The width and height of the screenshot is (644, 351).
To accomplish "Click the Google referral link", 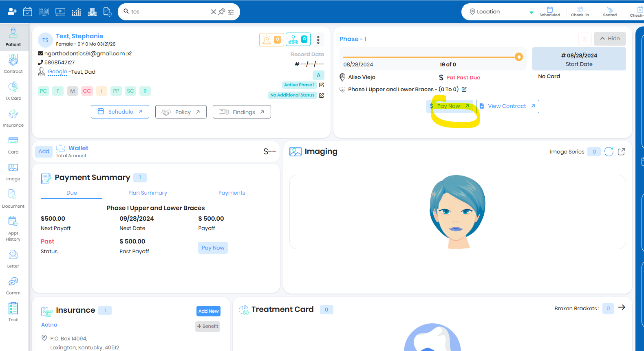I will click(x=57, y=72).
